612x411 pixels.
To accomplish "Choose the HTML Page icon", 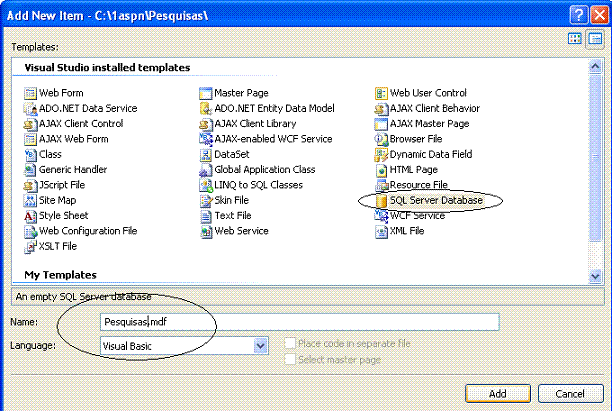I will [x=381, y=170].
